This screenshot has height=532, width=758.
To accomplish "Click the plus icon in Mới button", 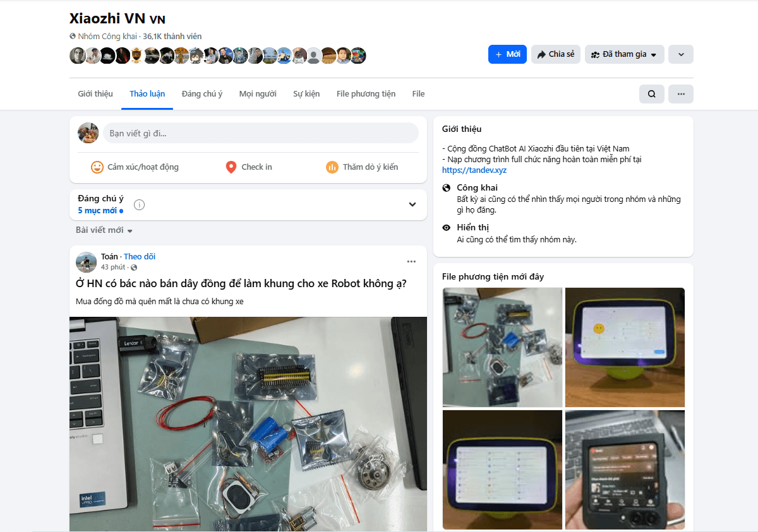I will point(498,54).
